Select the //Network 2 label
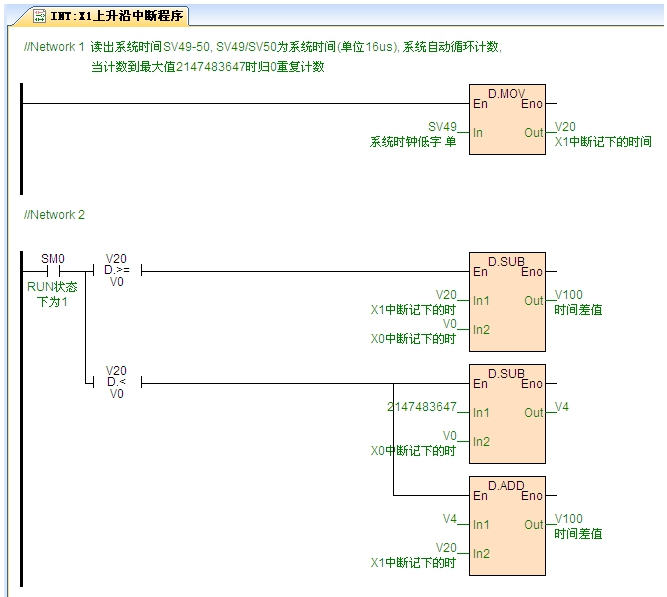The image size is (667, 597). coord(54,215)
